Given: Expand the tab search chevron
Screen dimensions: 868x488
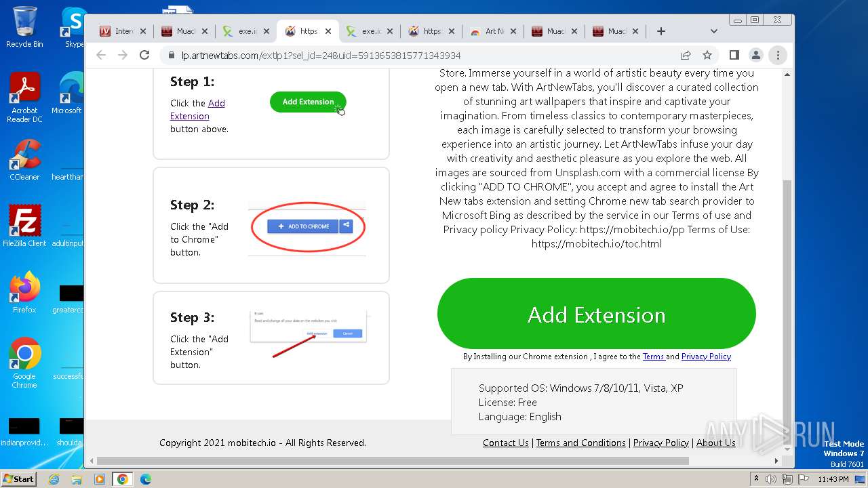Looking at the screenshot, I should click(713, 31).
